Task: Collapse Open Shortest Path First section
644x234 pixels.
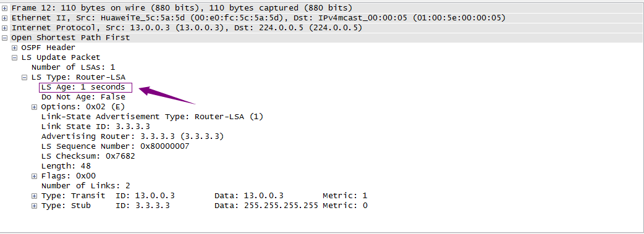Action: pos(4,38)
